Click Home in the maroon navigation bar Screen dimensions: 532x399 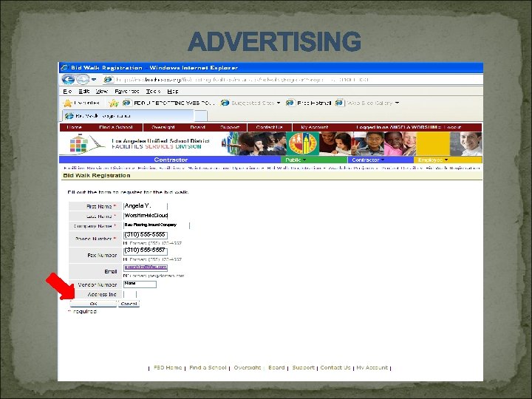(x=75, y=127)
